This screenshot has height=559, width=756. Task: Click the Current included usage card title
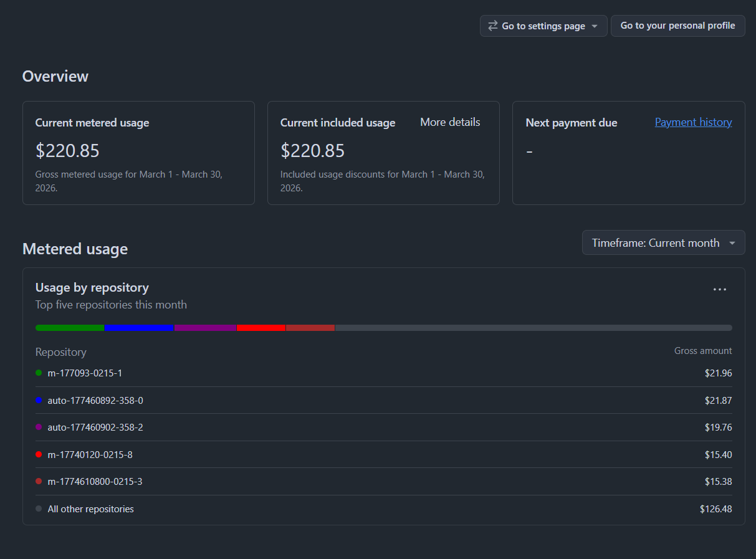tap(338, 123)
